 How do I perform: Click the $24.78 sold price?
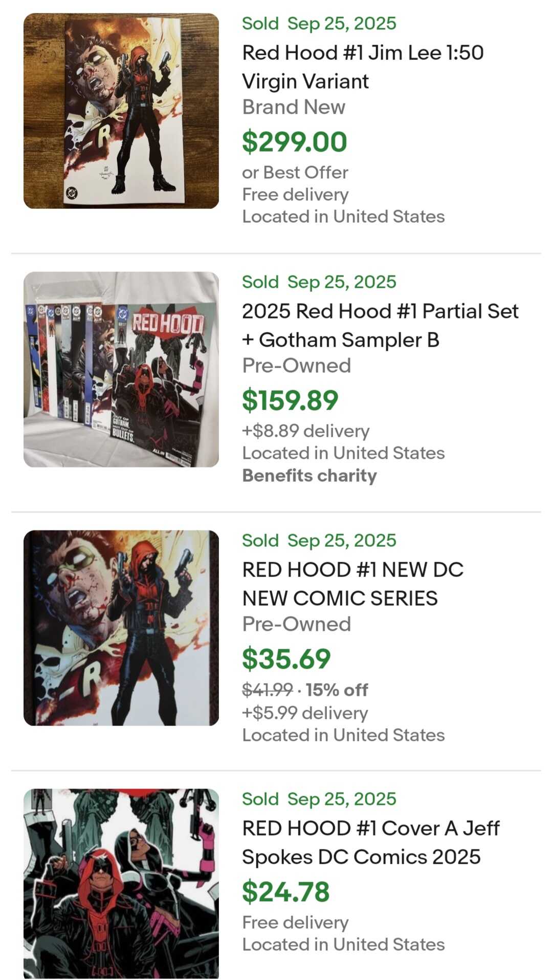tap(285, 892)
